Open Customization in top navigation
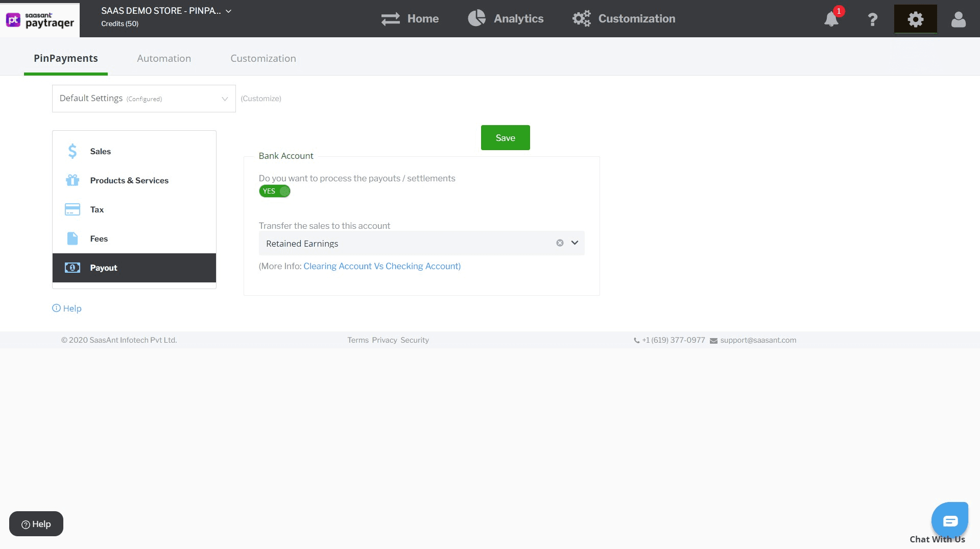The image size is (980, 549). (x=624, y=19)
